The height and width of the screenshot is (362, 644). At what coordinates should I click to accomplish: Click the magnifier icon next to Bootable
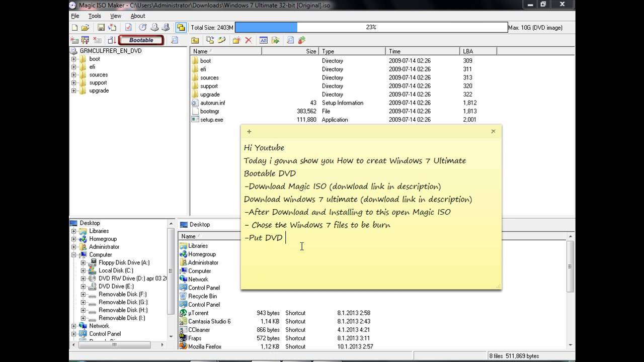(x=175, y=40)
